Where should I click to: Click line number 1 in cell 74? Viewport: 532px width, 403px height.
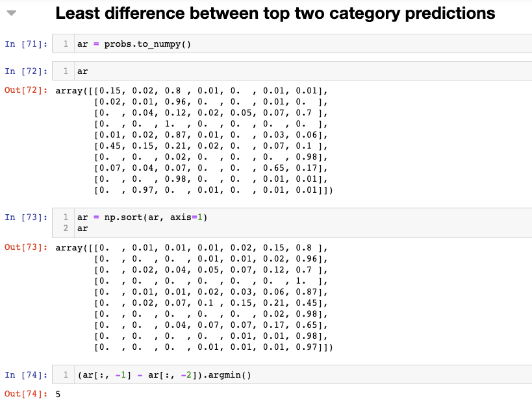tap(66, 374)
